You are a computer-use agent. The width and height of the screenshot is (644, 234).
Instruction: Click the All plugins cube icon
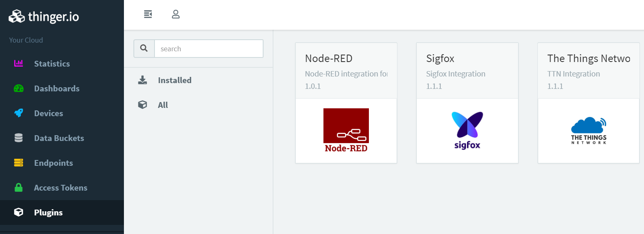(x=143, y=105)
